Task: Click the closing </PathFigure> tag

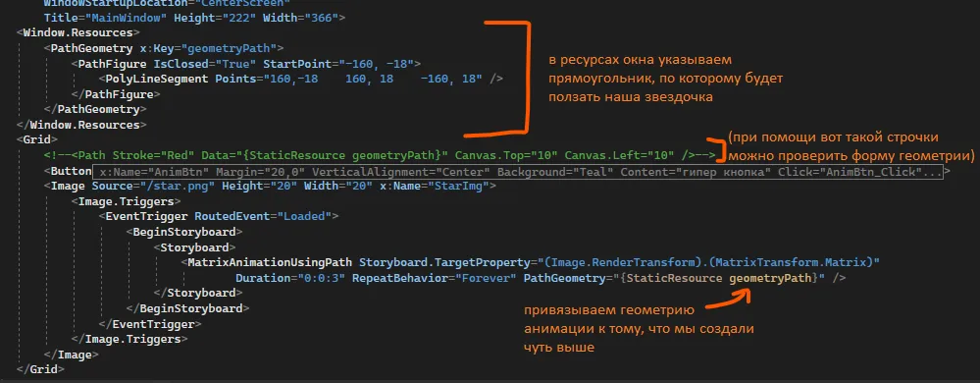Action: 117,94
